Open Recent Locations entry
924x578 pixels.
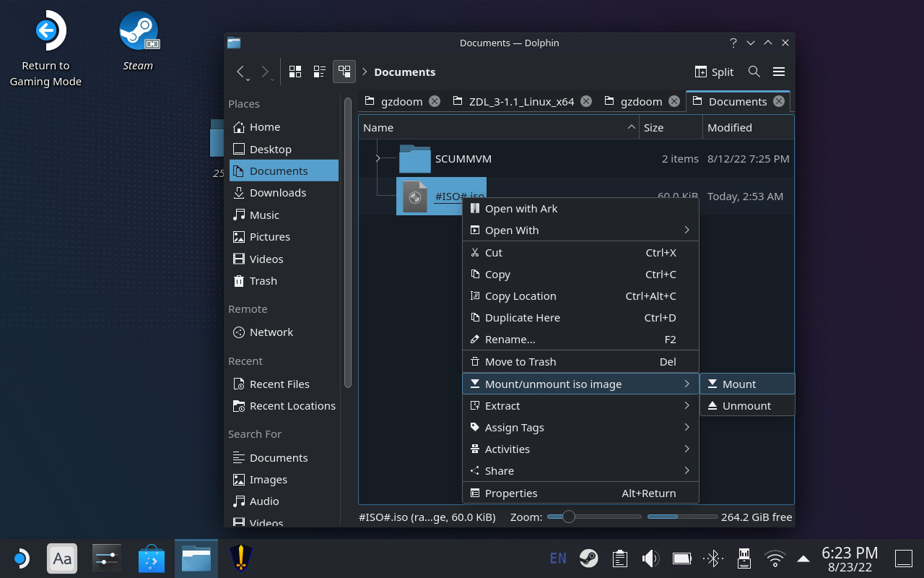[x=284, y=406]
